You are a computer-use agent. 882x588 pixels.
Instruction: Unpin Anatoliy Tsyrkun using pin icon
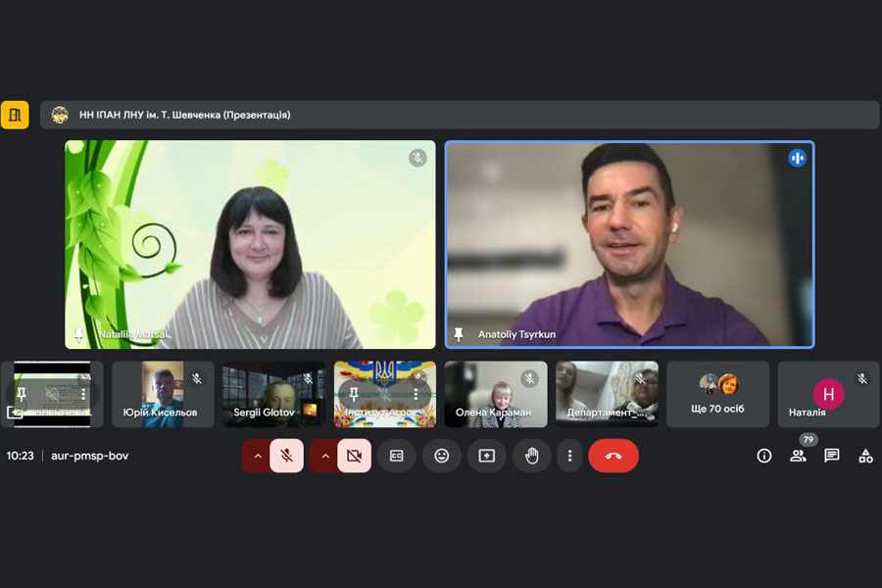(x=459, y=334)
